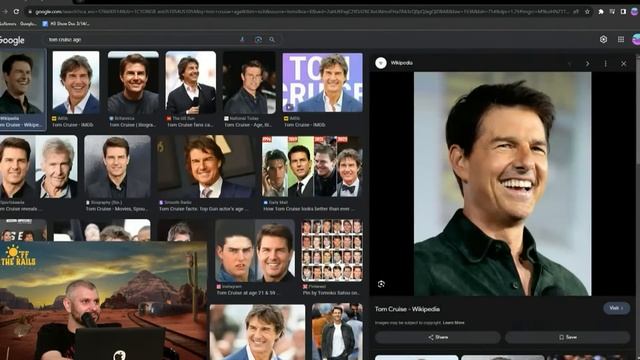
Task: Go to Google home via the logo
Action: 12,40
